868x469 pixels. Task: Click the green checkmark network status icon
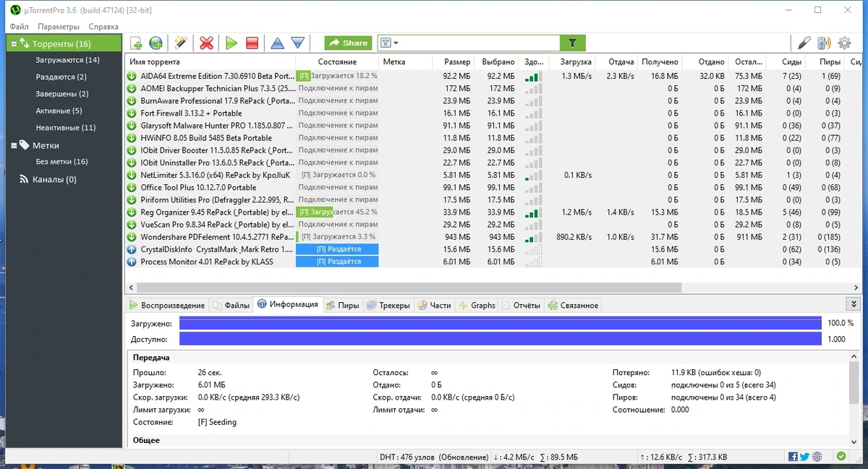coord(841,457)
